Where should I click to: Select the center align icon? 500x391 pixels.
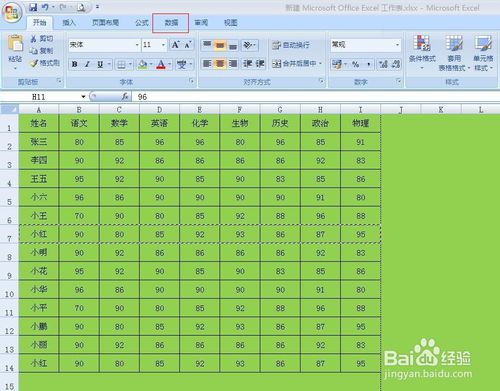click(220, 63)
